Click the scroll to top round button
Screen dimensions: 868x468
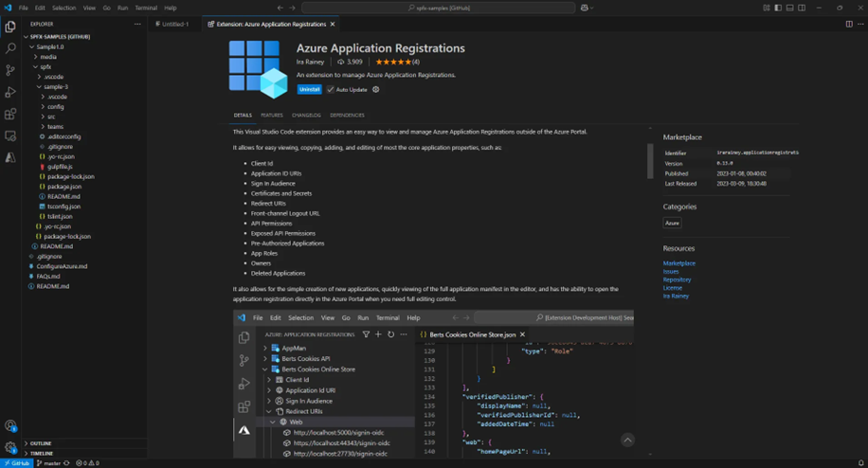(627, 441)
